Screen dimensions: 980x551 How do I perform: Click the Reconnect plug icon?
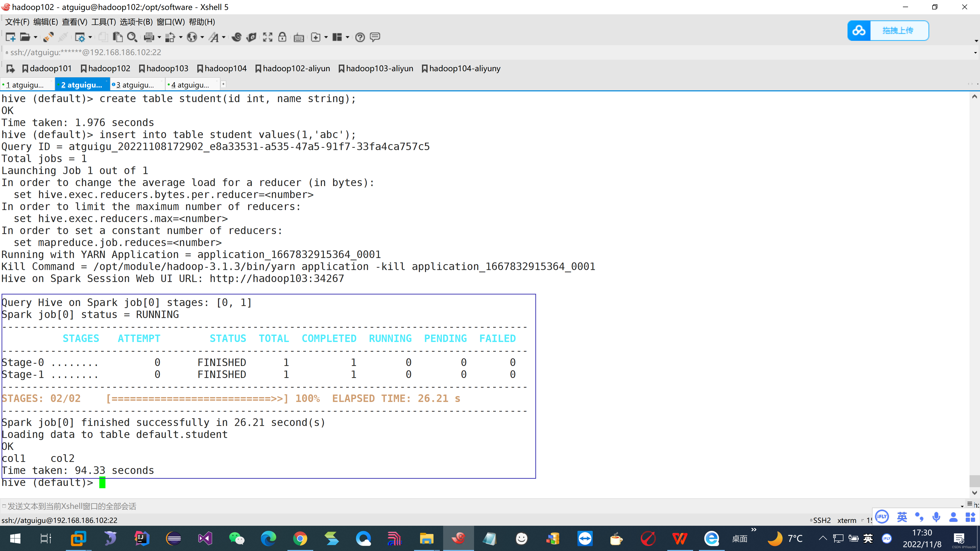tap(48, 37)
